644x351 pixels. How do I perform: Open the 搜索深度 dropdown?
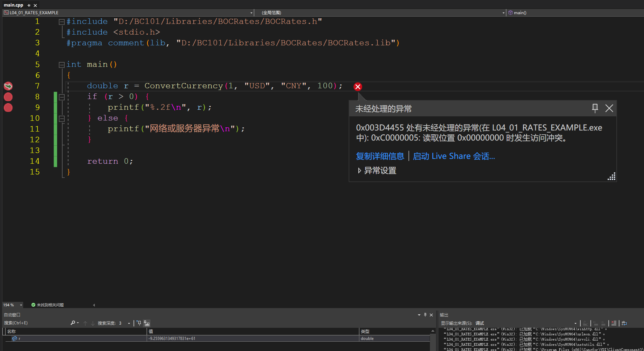coord(129,323)
